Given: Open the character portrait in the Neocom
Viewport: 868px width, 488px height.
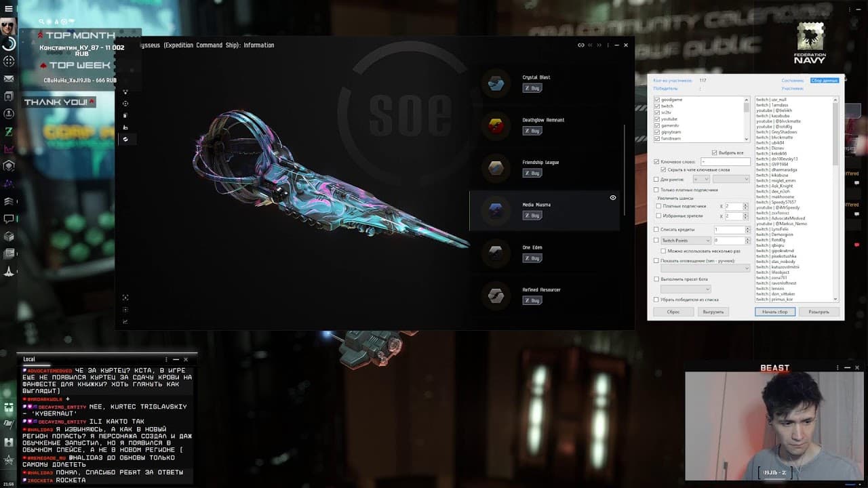Looking at the screenshot, I should pyautogui.click(x=8, y=26).
